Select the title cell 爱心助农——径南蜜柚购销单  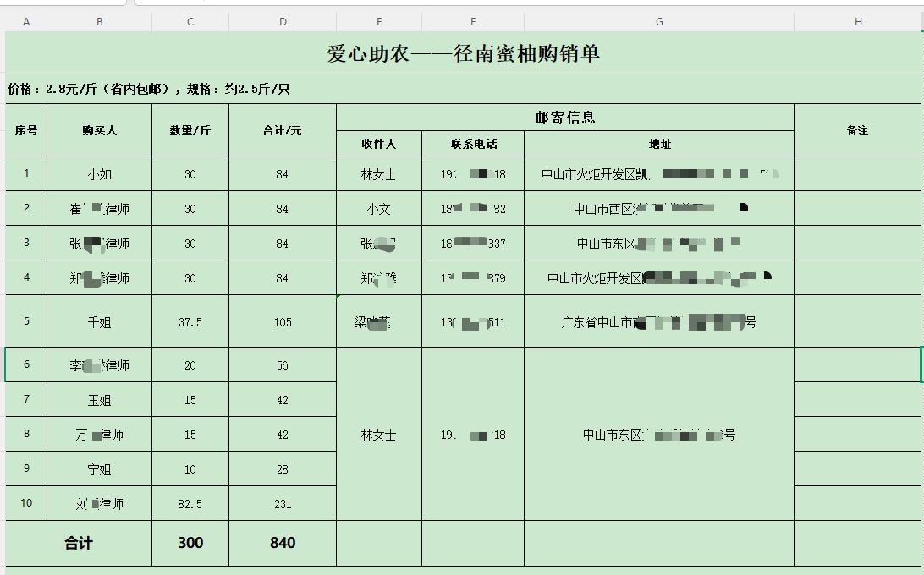(463, 53)
